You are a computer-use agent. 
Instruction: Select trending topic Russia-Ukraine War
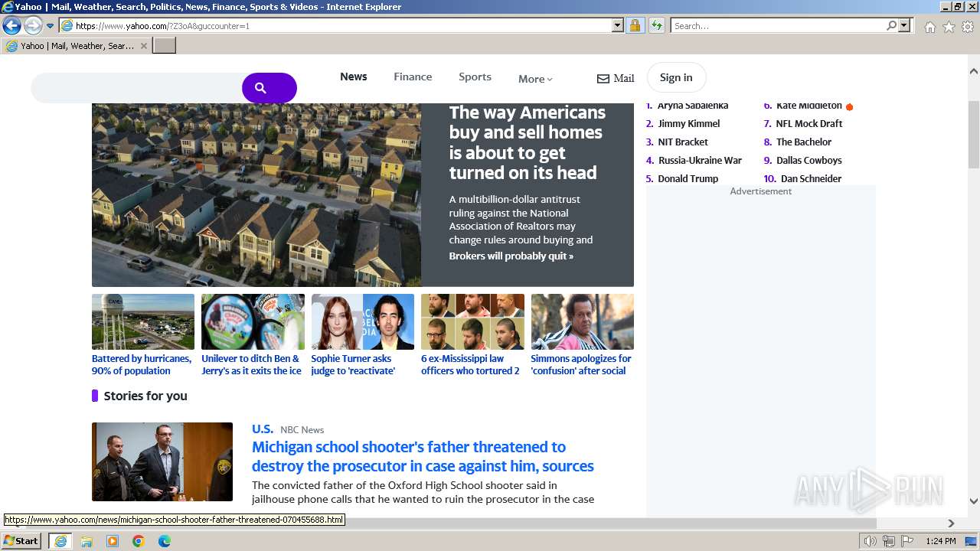pyautogui.click(x=700, y=160)
